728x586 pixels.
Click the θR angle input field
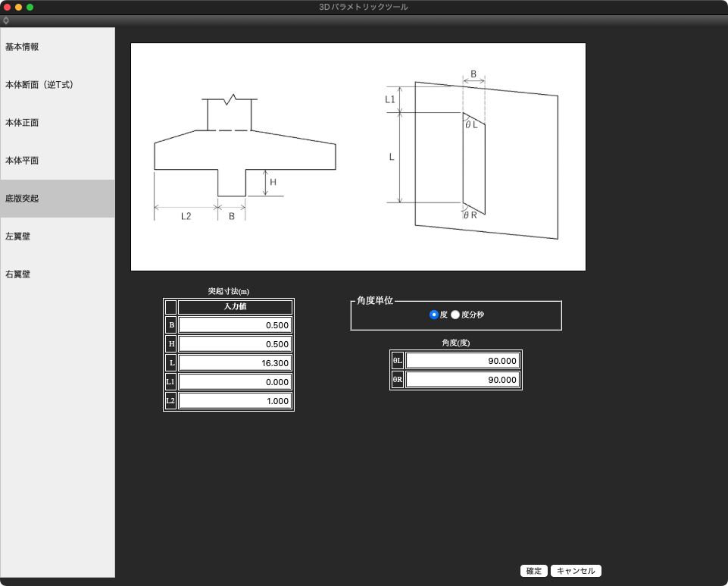pyautogui.click(x=462, y=380)
